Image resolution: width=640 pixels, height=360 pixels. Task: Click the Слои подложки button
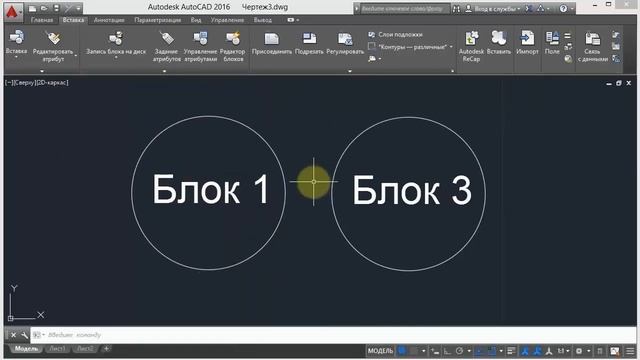[x=395, y=35]
